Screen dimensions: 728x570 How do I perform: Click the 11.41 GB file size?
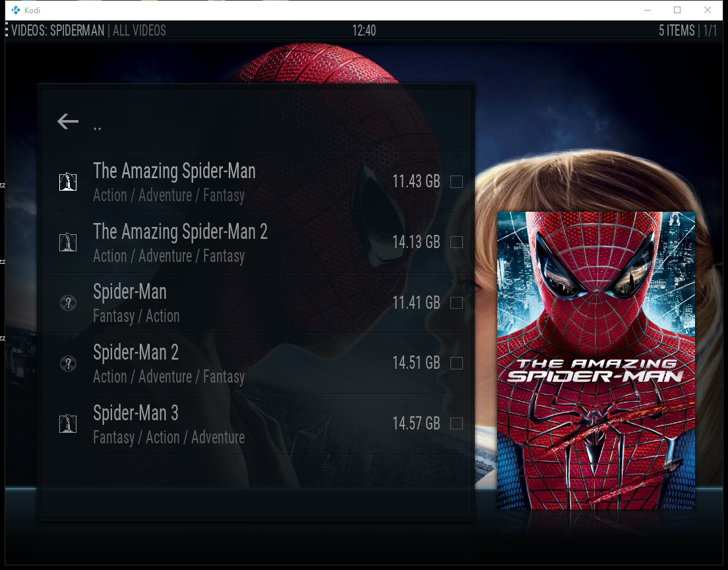[416, 303]
